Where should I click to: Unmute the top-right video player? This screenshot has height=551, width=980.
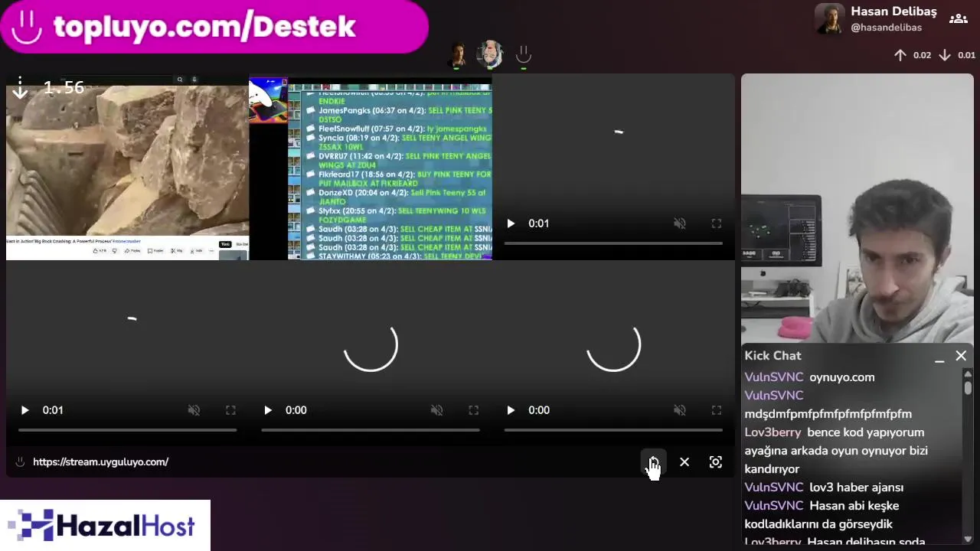[679, 223]
